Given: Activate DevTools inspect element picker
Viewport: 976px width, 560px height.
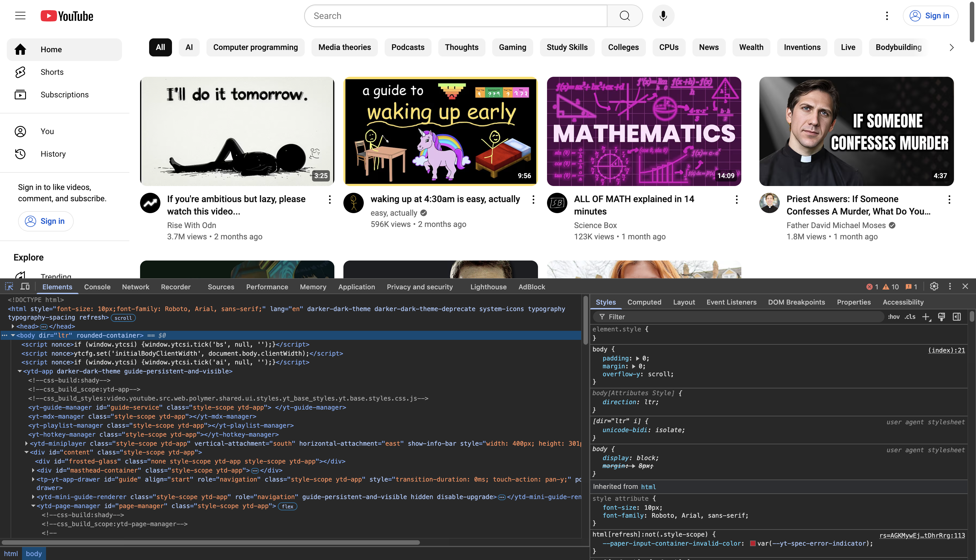Looking at the screenshot, I should (9, 286).
